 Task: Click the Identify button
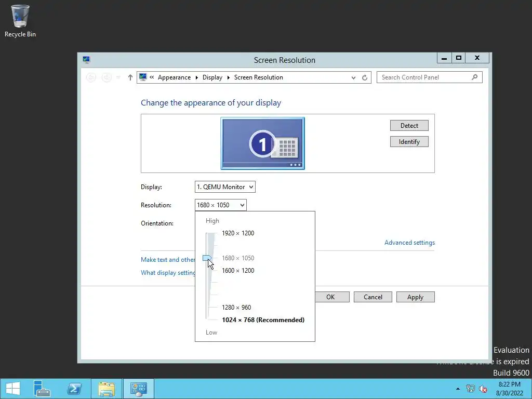click(409, 142)
